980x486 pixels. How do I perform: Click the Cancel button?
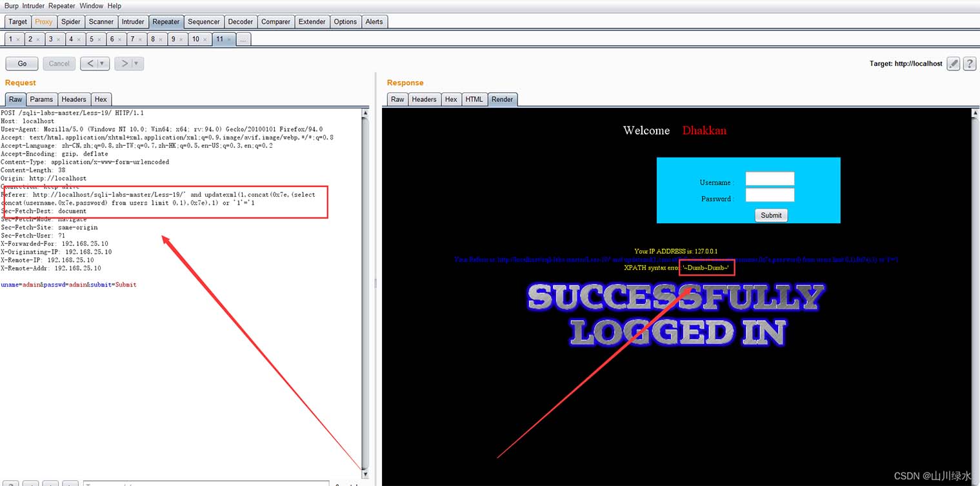(59, 63)
